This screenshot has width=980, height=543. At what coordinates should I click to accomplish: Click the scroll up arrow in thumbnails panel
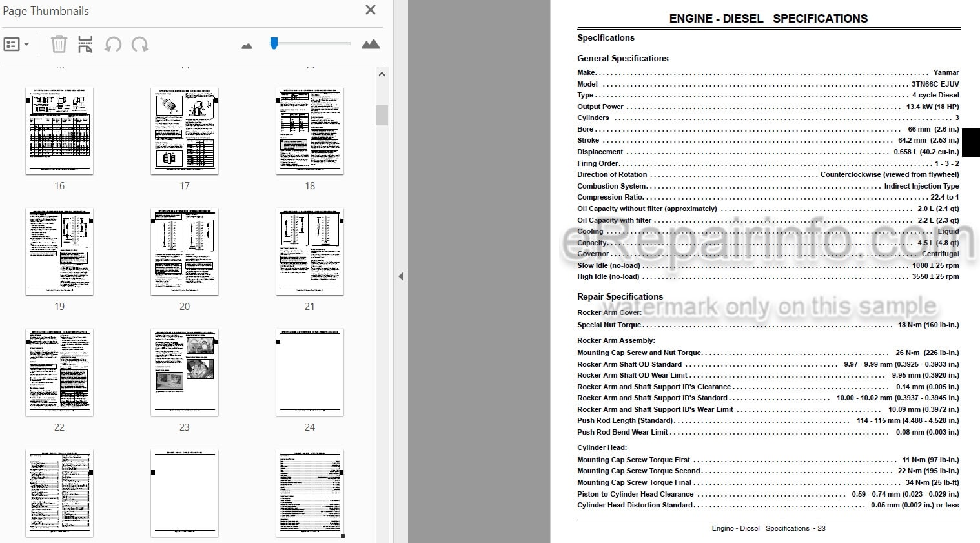pos(382,74)
